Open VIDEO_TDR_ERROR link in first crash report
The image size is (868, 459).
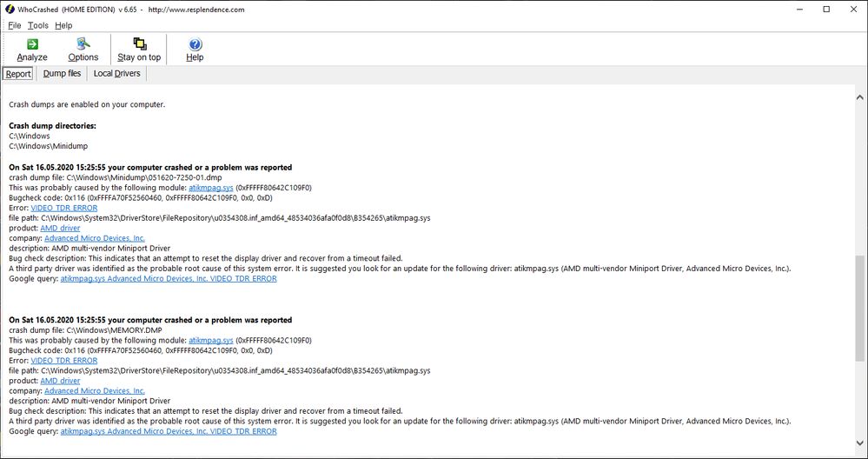coord(64,208)
